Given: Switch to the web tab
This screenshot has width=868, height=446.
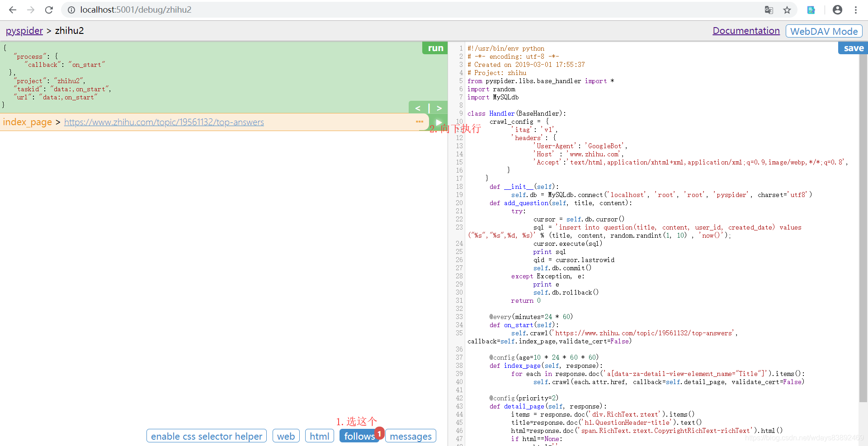Looking at the screenshot, I should pyautogui.click(x=286, y=436).
